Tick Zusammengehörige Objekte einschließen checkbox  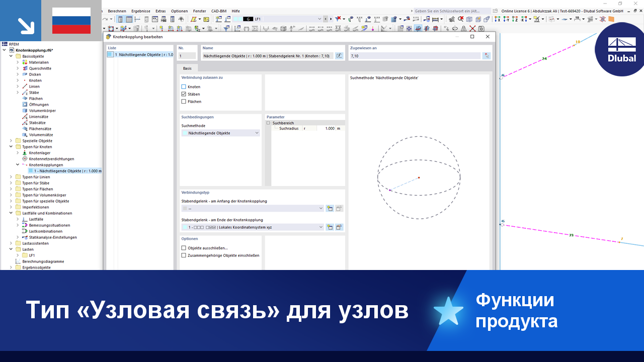coord(184,255)
